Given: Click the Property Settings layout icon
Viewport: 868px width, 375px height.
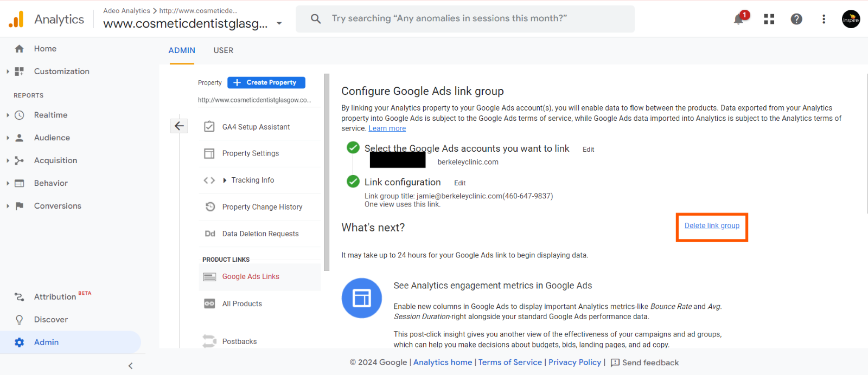Looking at the screenshot, I should tap(209, 153).
